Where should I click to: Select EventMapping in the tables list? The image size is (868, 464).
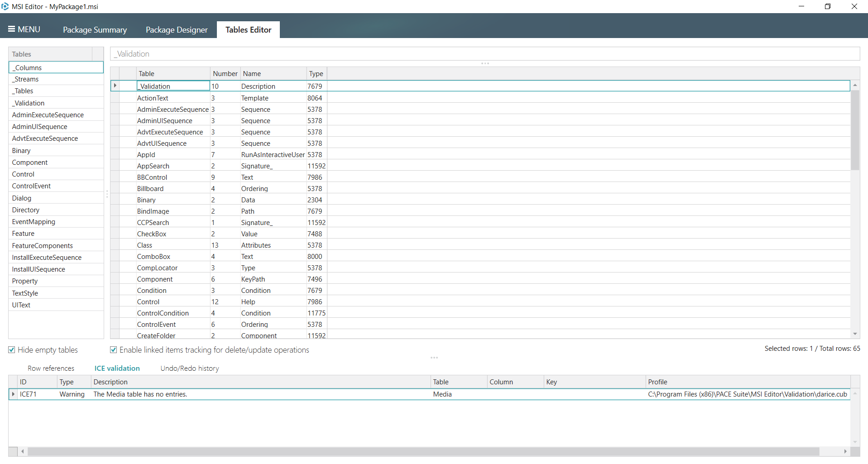pyautogui.click(x=56, y=222)
